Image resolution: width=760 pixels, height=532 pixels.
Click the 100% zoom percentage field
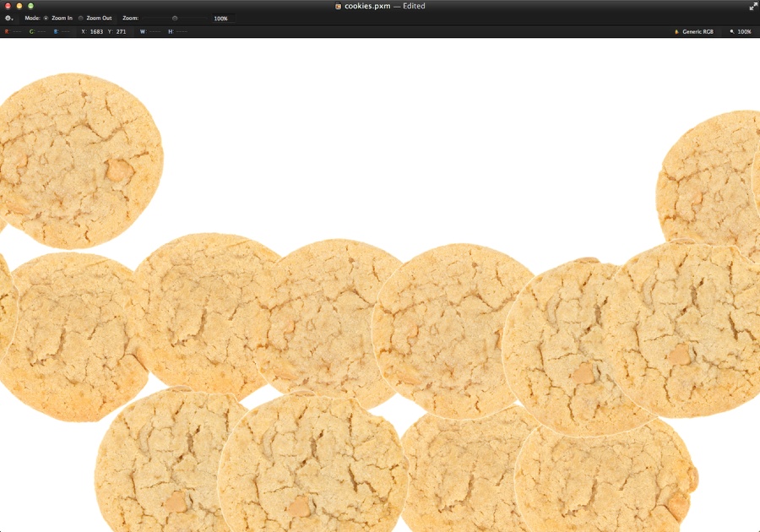coord(223,19)
